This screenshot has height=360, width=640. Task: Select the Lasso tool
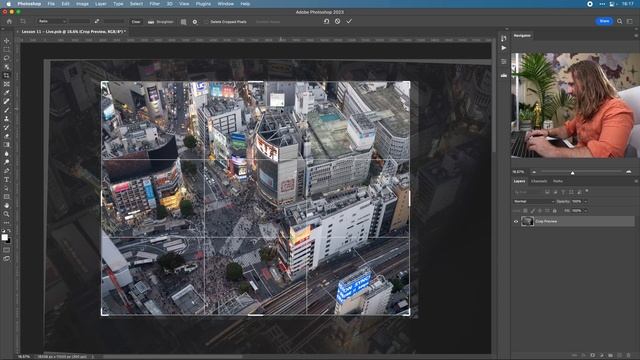coord(7,58)
